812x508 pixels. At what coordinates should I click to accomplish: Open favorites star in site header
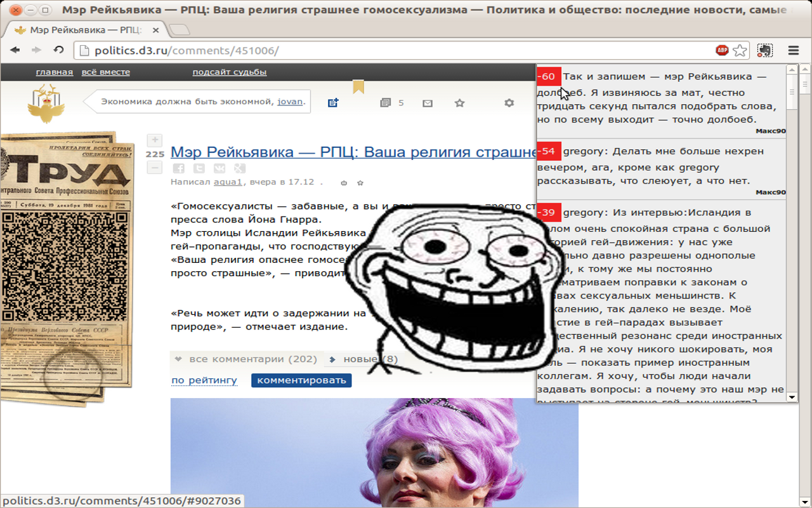460,103
